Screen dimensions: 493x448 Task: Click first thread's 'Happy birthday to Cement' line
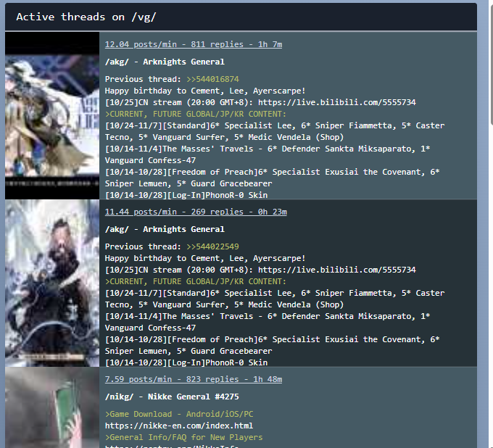pyautogui.click(x=205, y=91)
